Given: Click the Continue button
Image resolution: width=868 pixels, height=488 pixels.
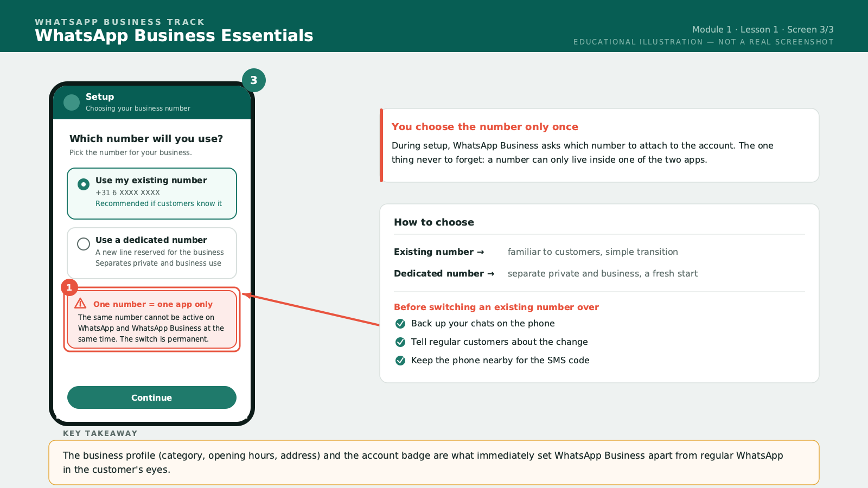Looking at the screenshot, I should click(x=152, y=397).
